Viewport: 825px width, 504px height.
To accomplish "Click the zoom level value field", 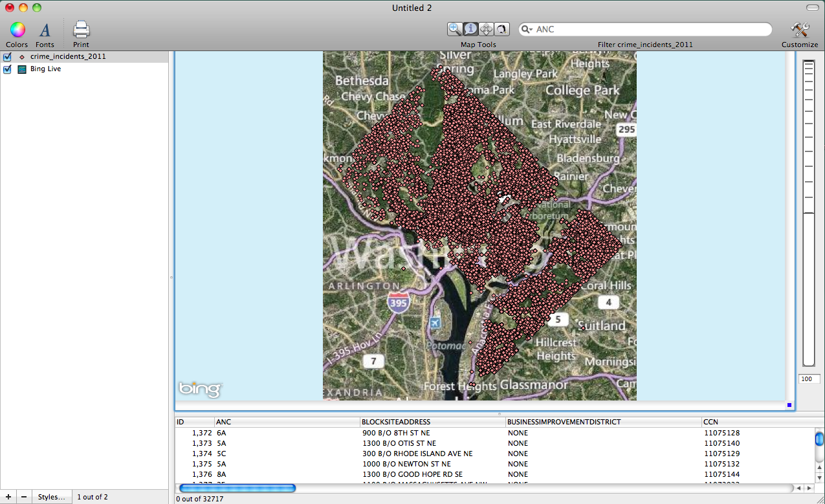I will point(808,379).
